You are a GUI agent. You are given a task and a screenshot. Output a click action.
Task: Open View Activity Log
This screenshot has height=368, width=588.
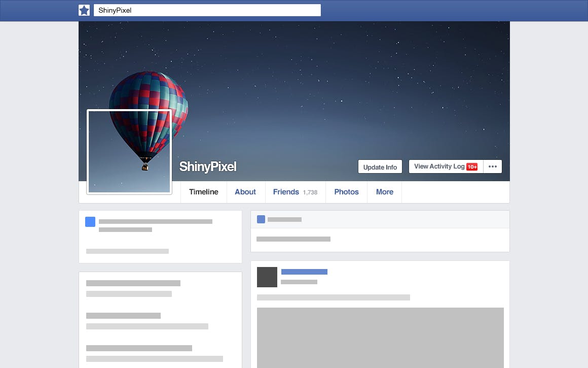[x=446, y=166]
